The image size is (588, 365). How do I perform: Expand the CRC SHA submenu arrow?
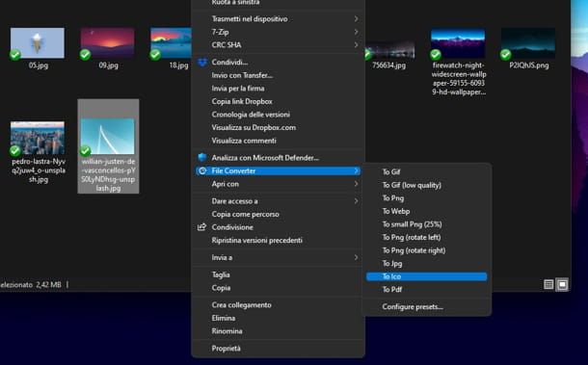tap(356, 45)
